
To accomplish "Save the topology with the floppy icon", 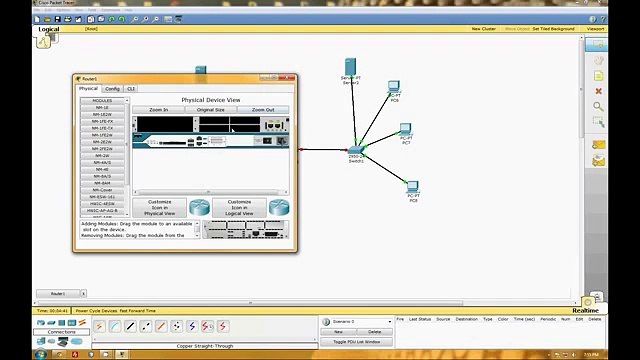I will pyautogui.click(x=58, y=19).
